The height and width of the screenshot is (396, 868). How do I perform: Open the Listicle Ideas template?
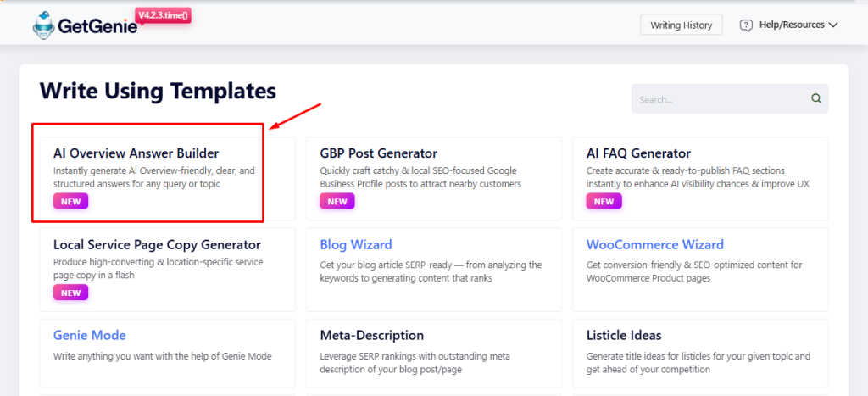coord(624,335)
